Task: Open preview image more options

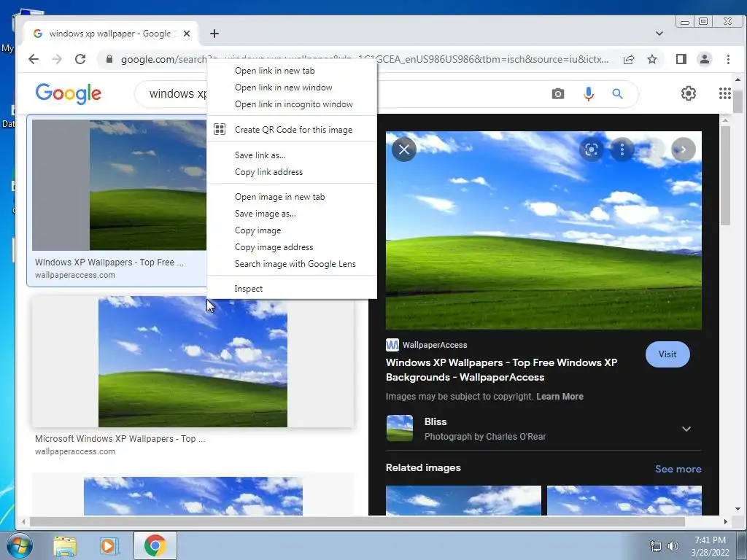Action: point(622,149)
